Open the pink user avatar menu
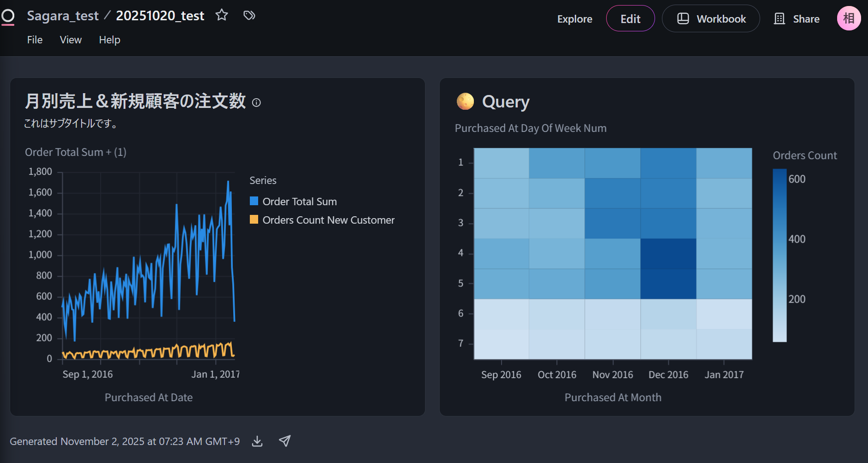The image size is (868, 463). click(x=849, y=18)
